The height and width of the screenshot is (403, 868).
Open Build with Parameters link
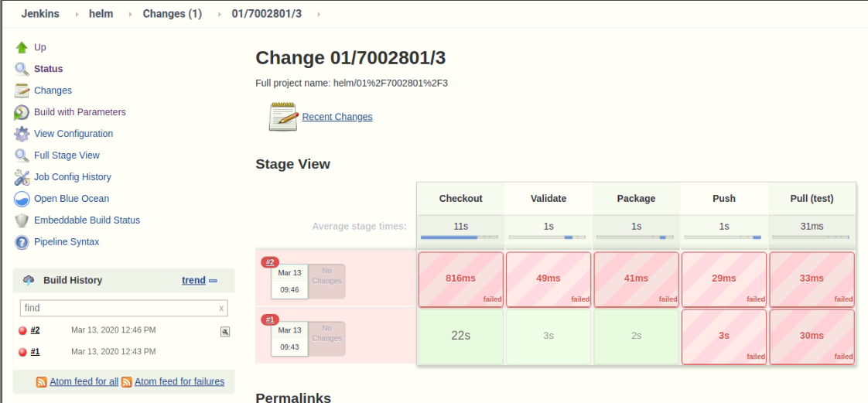point(80,112)
